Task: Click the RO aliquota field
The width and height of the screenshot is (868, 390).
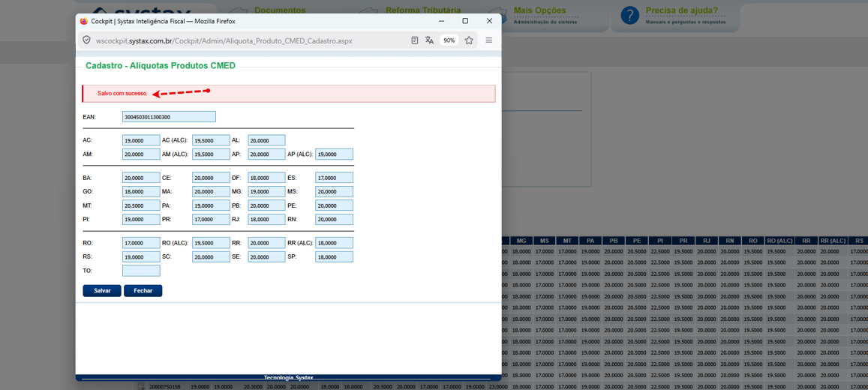Action: (x=141, y=243)
